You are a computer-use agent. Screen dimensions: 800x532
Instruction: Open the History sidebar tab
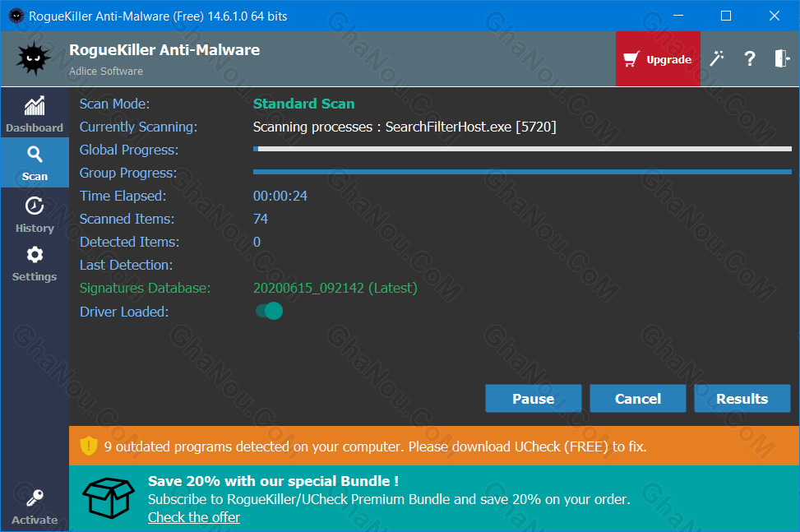(35, 215)
